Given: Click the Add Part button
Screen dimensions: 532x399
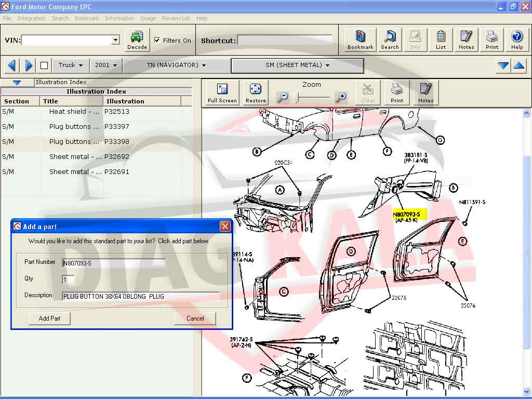Looking at the screenshot, I should click(49, 318).
